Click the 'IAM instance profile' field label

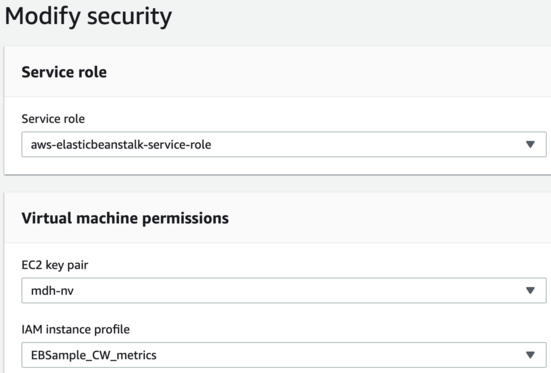[76, 329]
